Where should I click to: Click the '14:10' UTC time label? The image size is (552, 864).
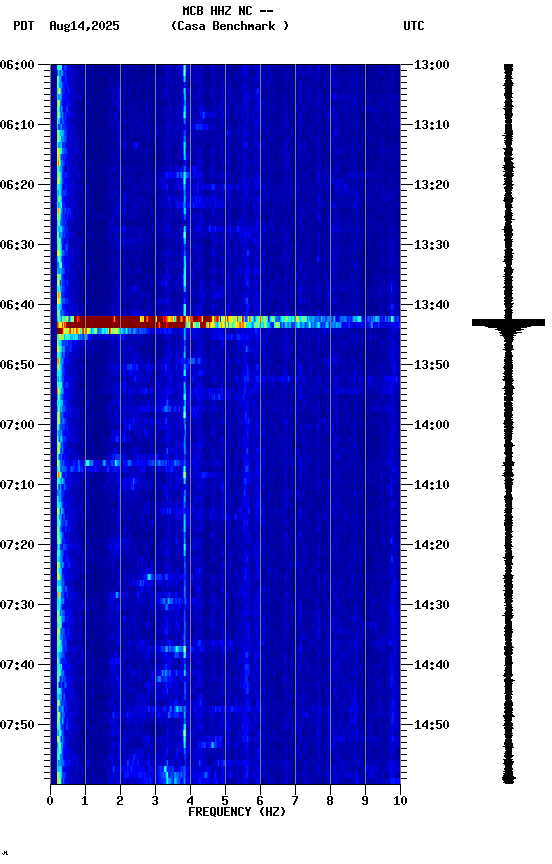(x=431, y=485)
